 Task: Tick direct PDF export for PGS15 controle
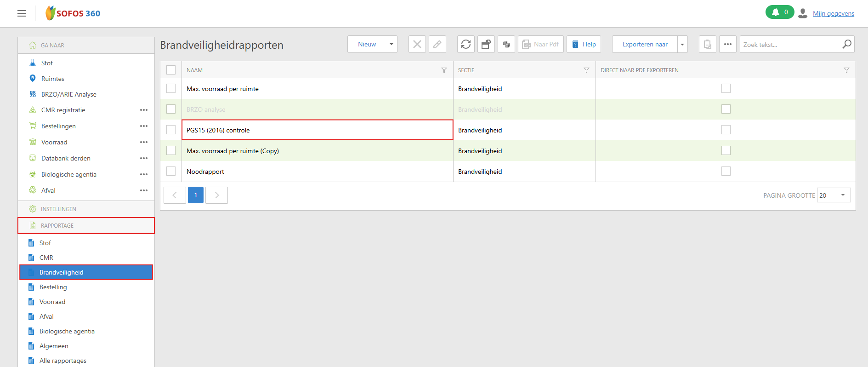tap(726, 130)
